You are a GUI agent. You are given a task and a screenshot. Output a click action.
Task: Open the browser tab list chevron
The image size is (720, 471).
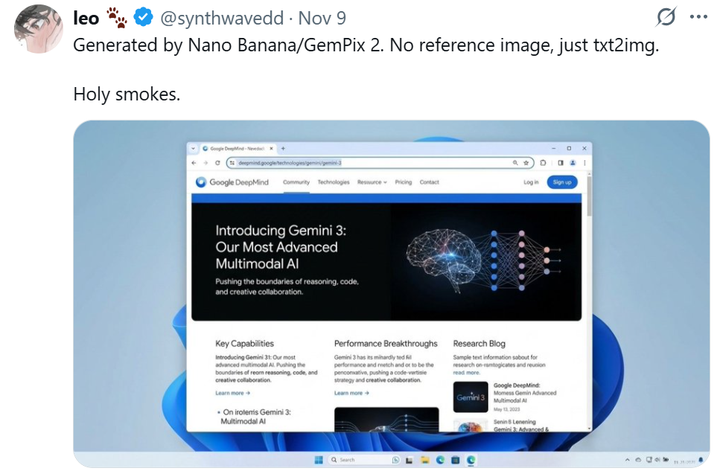pyautogui.click(x=193, y=149)
